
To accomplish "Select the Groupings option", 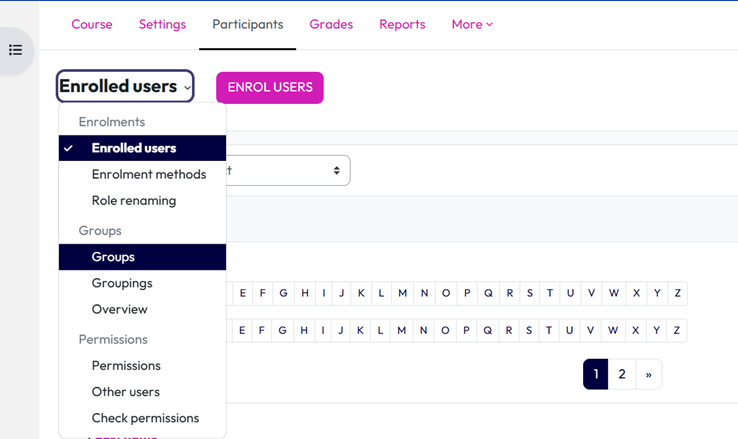I will [142, 283].
